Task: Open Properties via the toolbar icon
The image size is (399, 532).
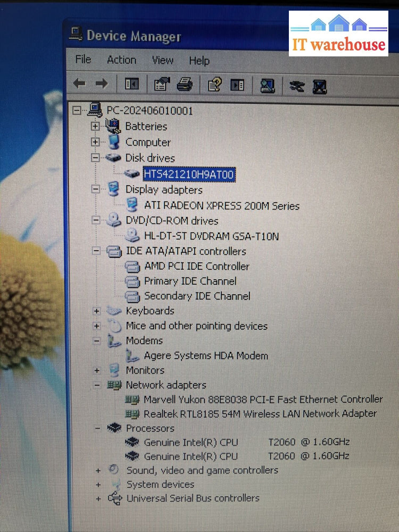Action: coord(162,84)
